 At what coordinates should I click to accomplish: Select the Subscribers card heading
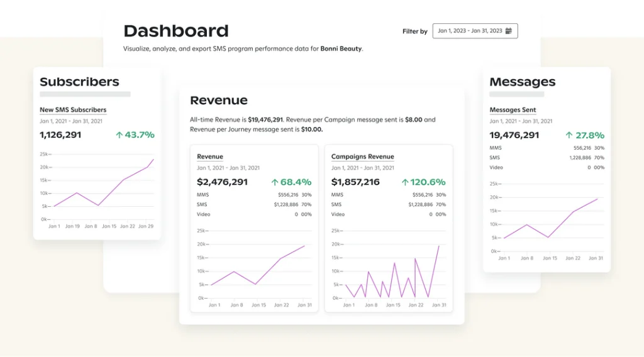point(79,82)
